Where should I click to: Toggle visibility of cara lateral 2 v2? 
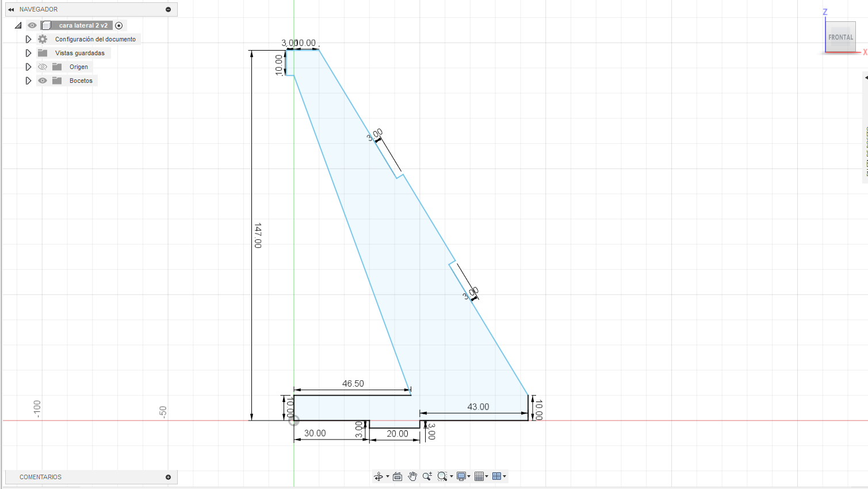point(32,25)
